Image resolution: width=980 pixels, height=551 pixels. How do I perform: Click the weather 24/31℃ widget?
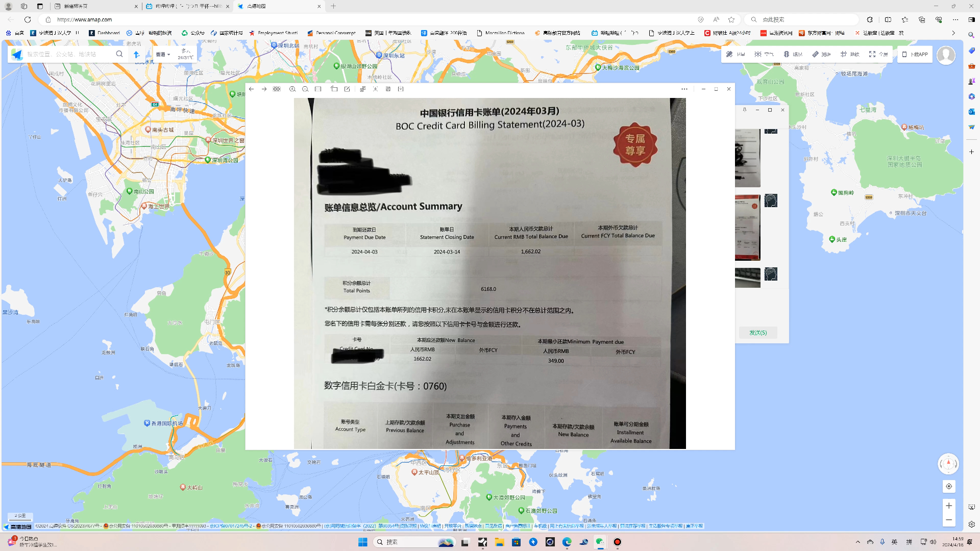185,54
